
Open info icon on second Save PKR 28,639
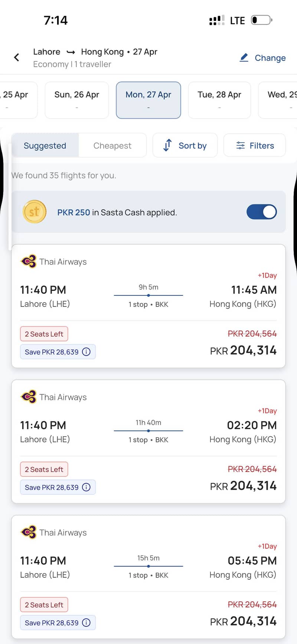86,487
